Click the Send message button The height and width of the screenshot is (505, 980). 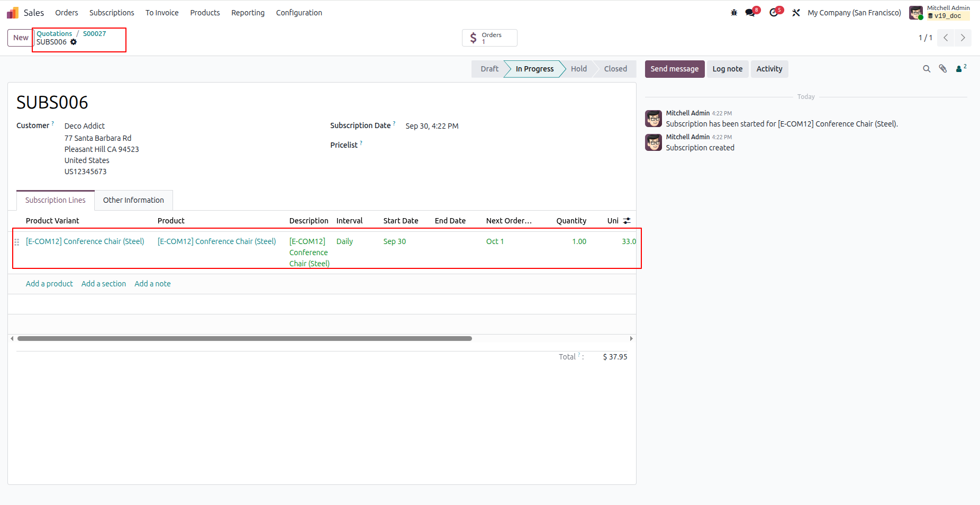click(x=675, y=69)
